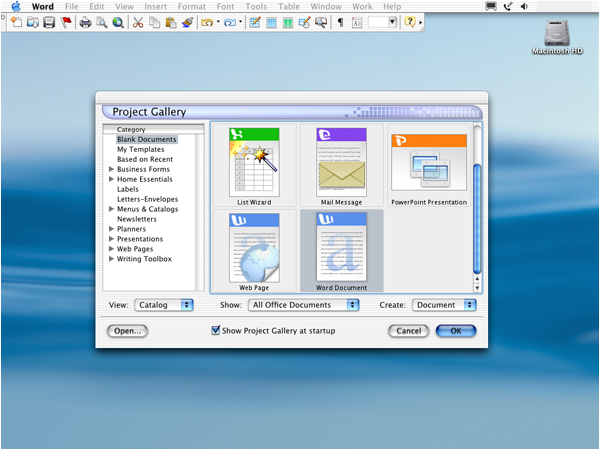Toggle Show/Hide paragraph marks icon
The height and width of the screenshot is (450, 600).
coord(340,23)
